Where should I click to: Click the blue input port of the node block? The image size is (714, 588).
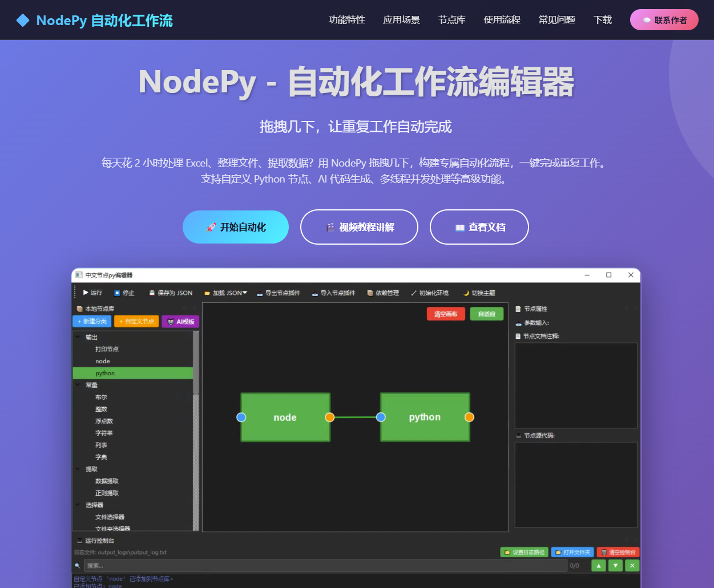click(241, 417)
